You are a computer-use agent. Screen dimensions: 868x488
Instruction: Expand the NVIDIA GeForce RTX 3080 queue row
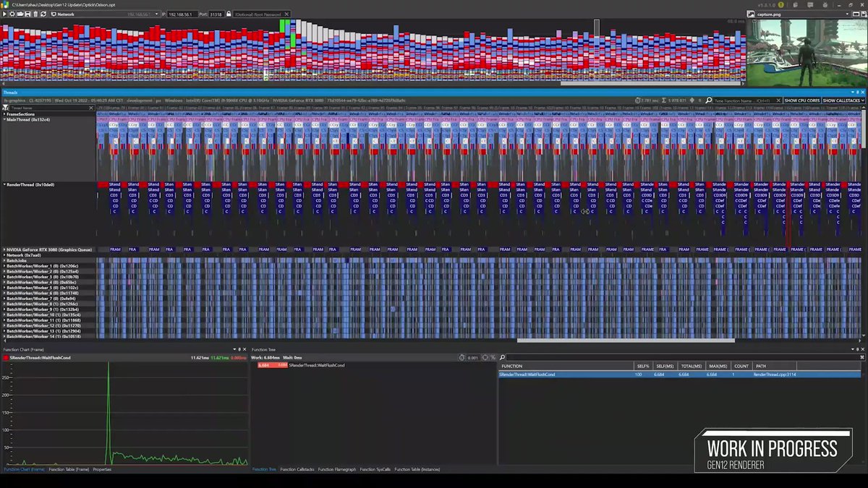(x=4, y=249)
